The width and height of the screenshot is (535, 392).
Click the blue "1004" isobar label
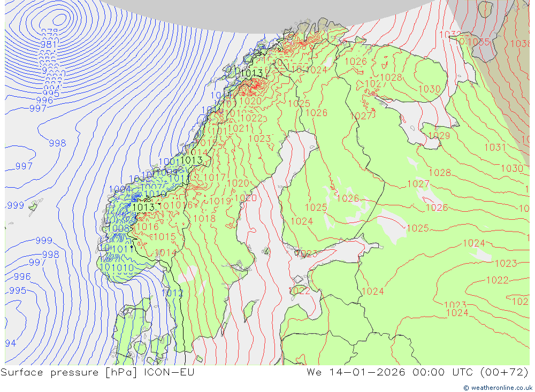tap(120, 189)
